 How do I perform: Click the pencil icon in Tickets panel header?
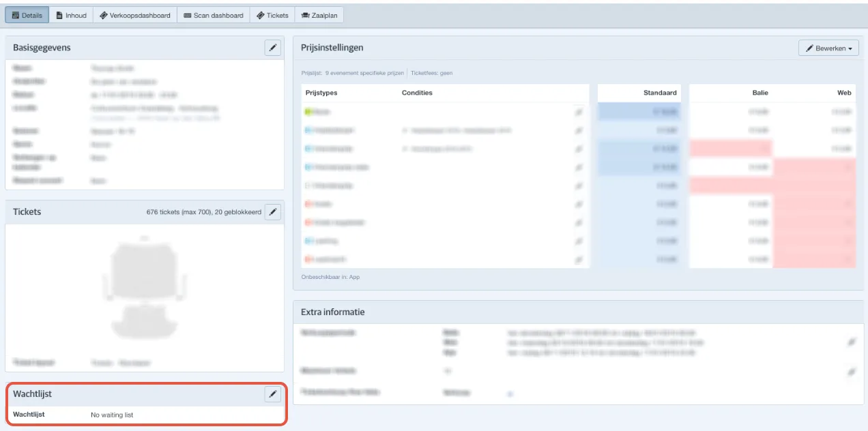272,212
